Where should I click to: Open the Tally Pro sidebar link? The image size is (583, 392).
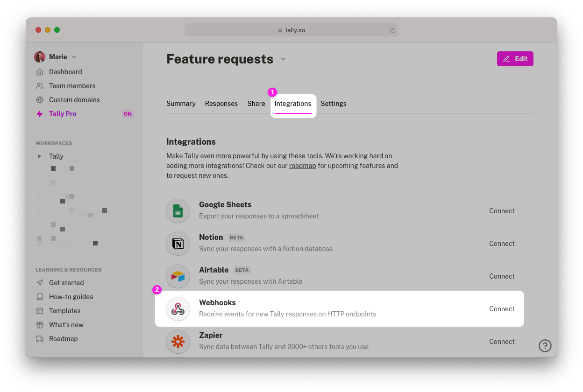[x=63, y=114]
